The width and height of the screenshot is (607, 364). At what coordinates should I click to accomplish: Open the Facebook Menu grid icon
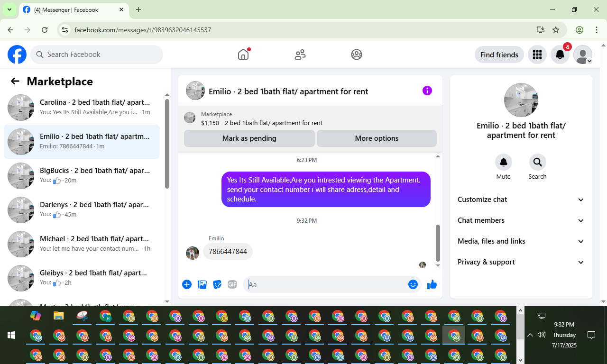click(537, 55)
